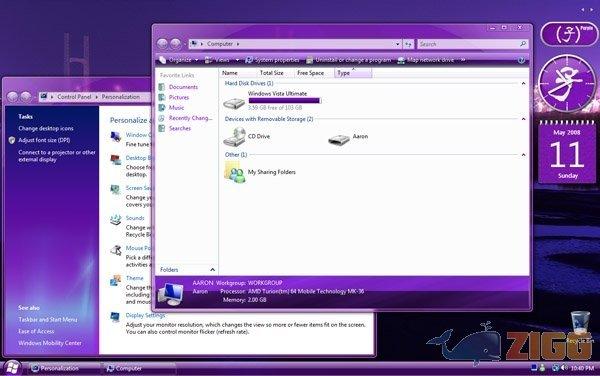600x376 pixels.
Task: Click Adjust font size (DPI) link
Action: pyautogui.click(x=44, y=140)
